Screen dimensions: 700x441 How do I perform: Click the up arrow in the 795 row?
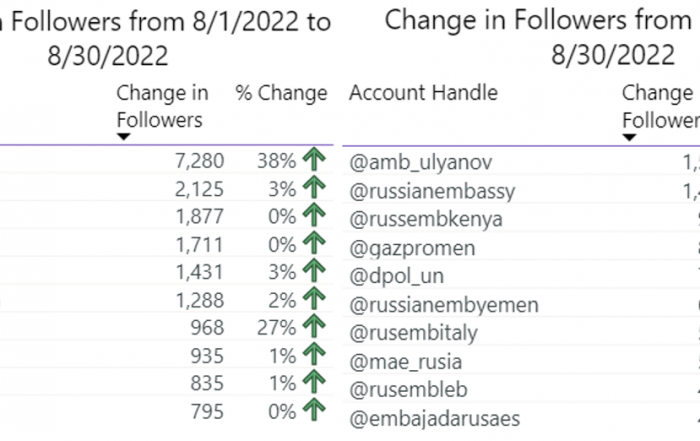[x=314, y=409]
